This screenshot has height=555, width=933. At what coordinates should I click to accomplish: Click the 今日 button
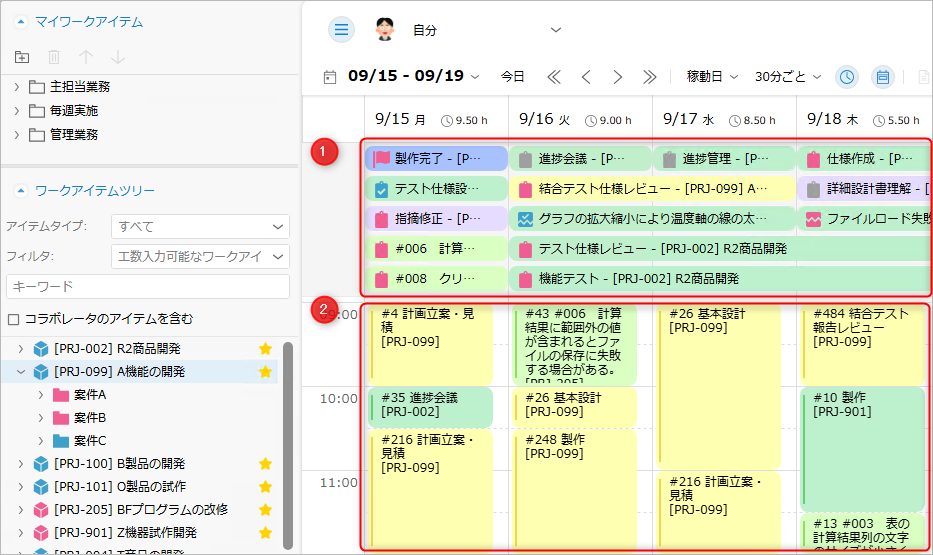[x=512, y=77]
